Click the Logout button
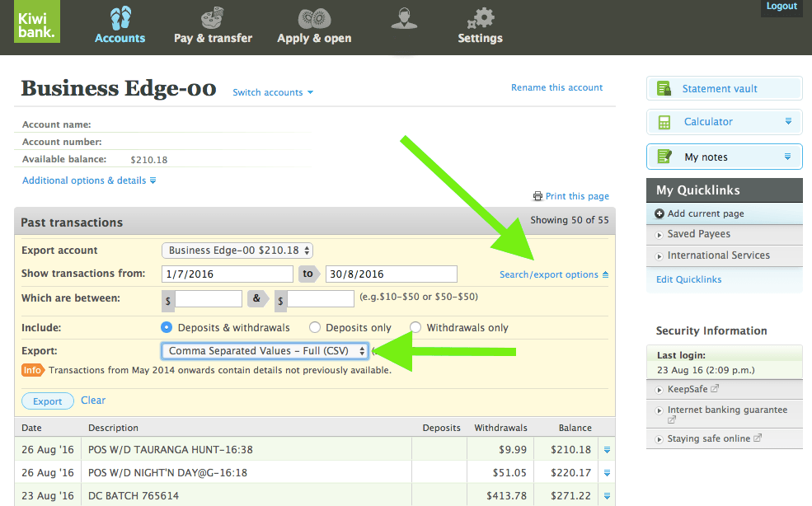The image size is (812, 506). pyautogui.click(x=781, y=7)
